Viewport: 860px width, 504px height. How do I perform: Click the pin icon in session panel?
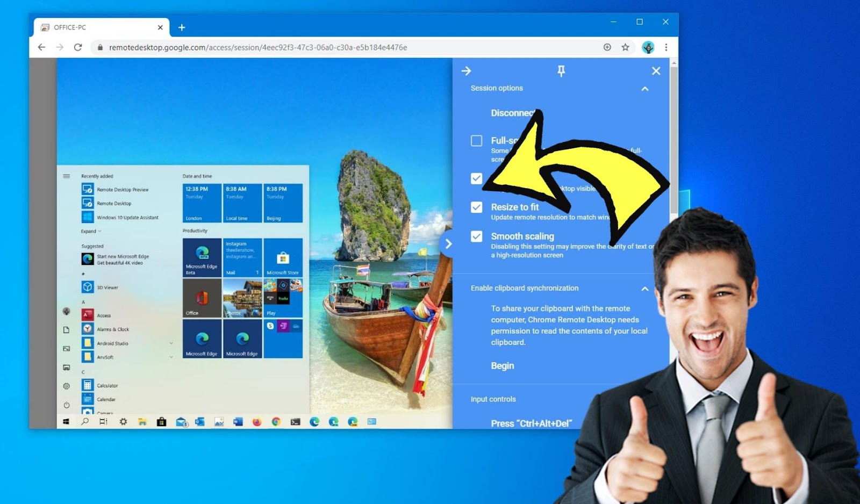pyautogui.click(x=561, y=71)
